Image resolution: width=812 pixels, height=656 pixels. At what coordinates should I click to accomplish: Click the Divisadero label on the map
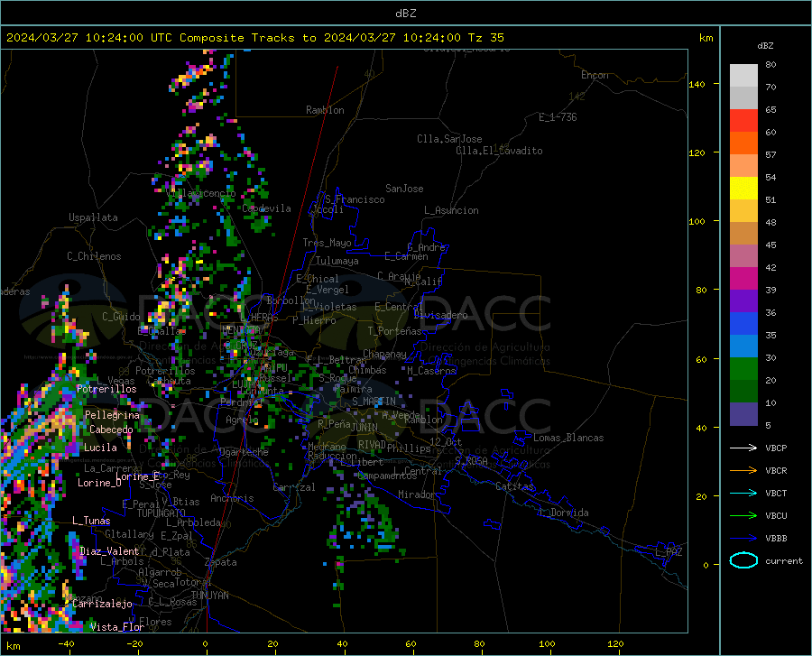click(440, 315)
